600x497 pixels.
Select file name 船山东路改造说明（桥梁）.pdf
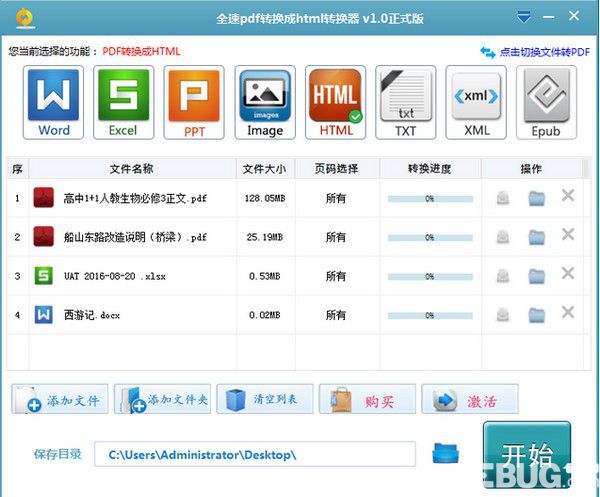tap(135, 237)
